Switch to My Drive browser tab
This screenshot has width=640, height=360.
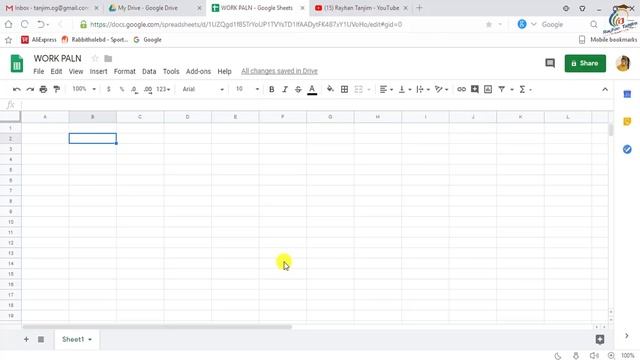[155, 8]
